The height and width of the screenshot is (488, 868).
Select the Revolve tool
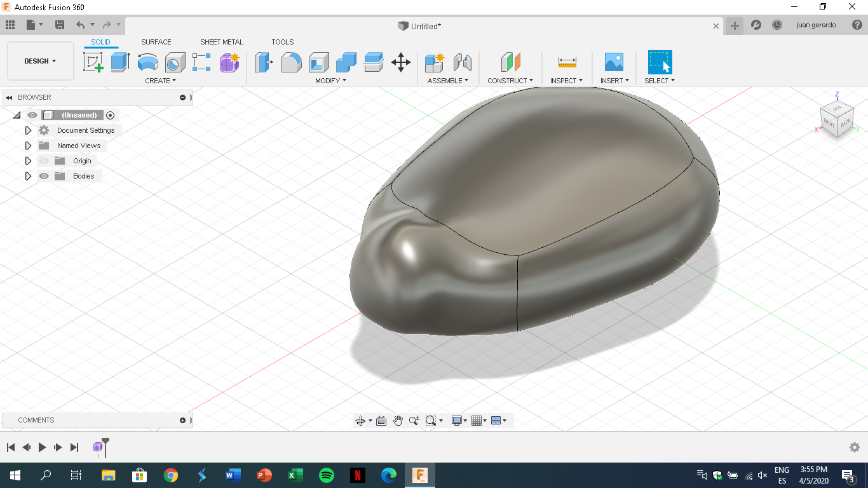tap(147, 62)
